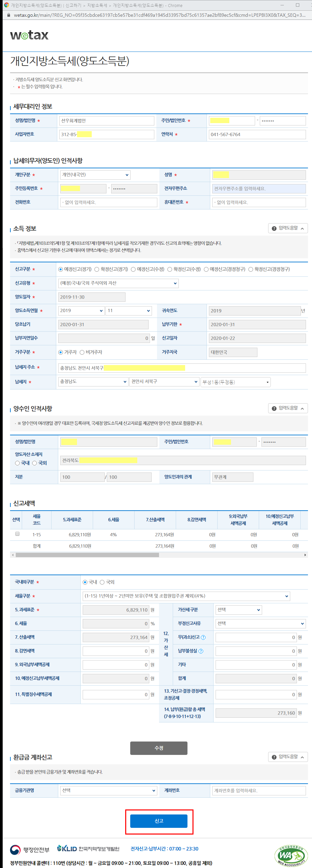This screenshot has height=868, width=312.
Task: Click the lock icon in address bar
Action: click(9, 15)
